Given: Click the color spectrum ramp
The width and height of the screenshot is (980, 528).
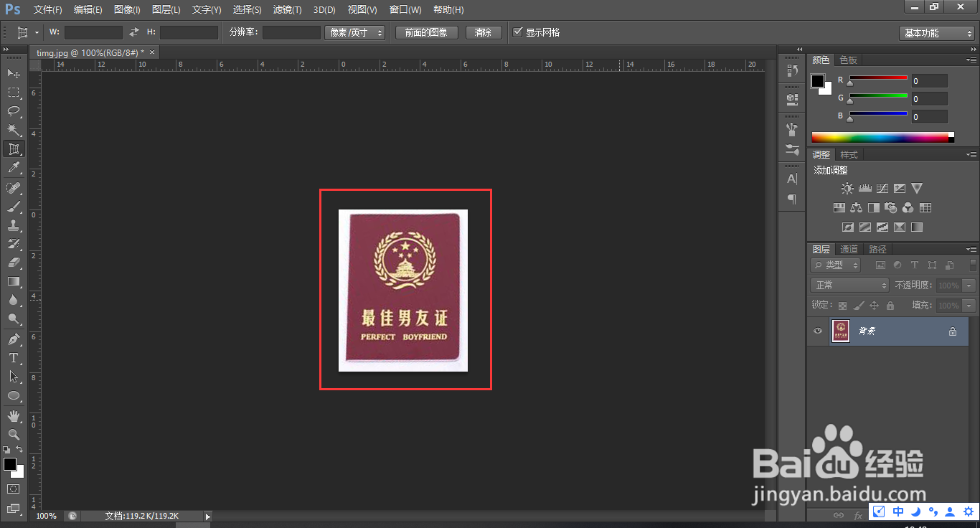Looking at the screenshot, I should (882, 137).
